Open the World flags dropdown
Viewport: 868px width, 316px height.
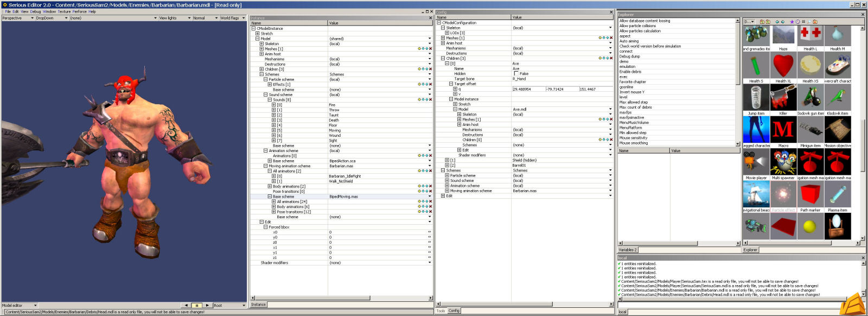[x=233, y=18]
